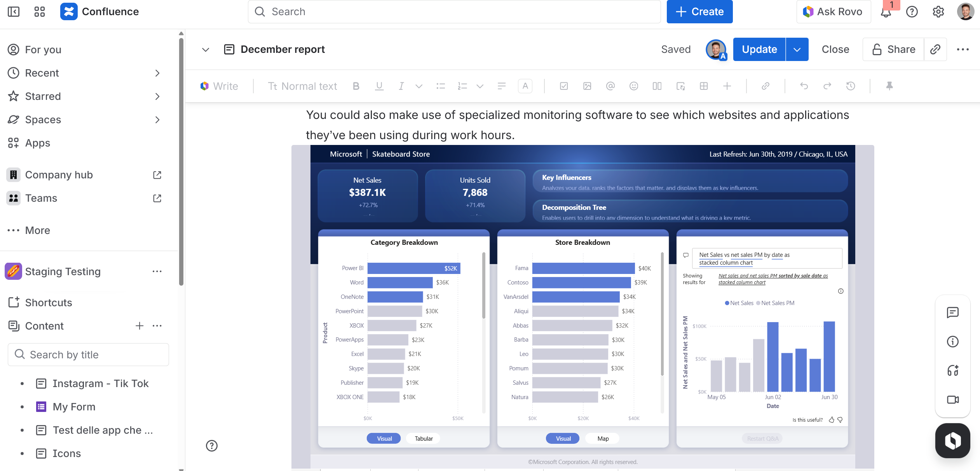Image resolution: width=980 pixels, height=471 pixels.
Task: Toggle italic formatting
Action: tap(401, 86)
